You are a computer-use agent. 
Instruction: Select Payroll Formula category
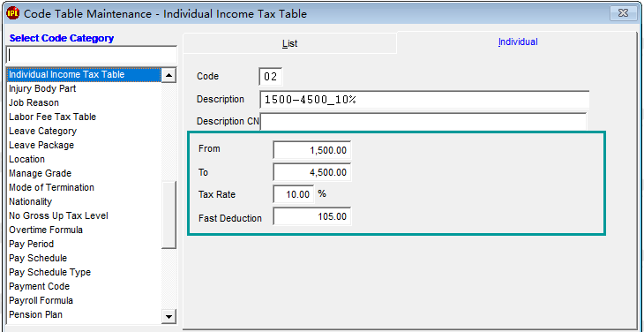(x=84, y=300)
